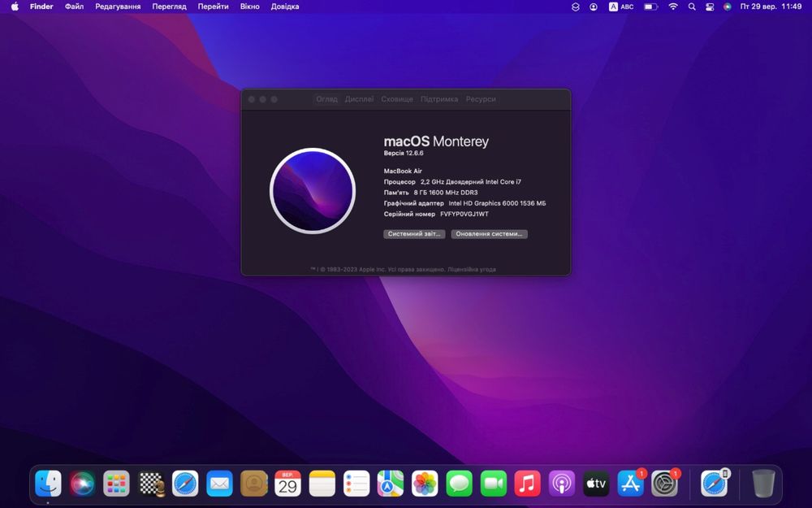The width and height of the screenshot is (812, 508).
Task: Open Control Center in the menu bar
Action: tap(710, 7)
